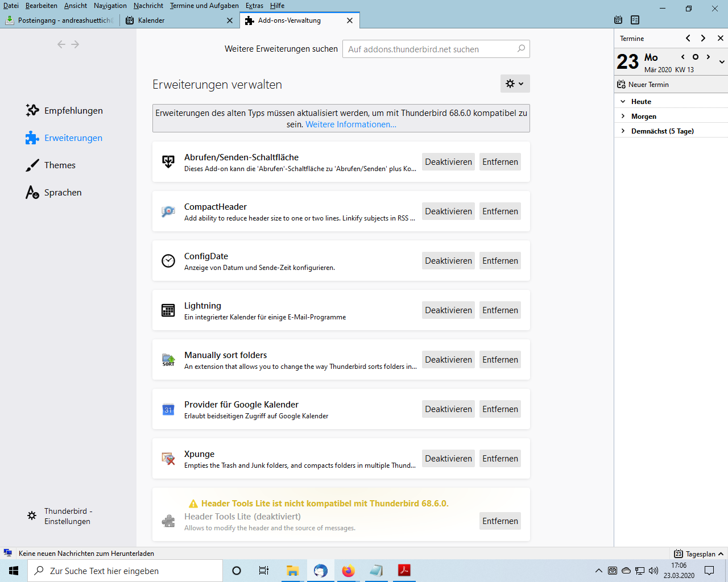Image resolution: width=728 pixels, height=582 pixels.
Task: Deactivate the Xpunge extension
Action: click(448, 459)
